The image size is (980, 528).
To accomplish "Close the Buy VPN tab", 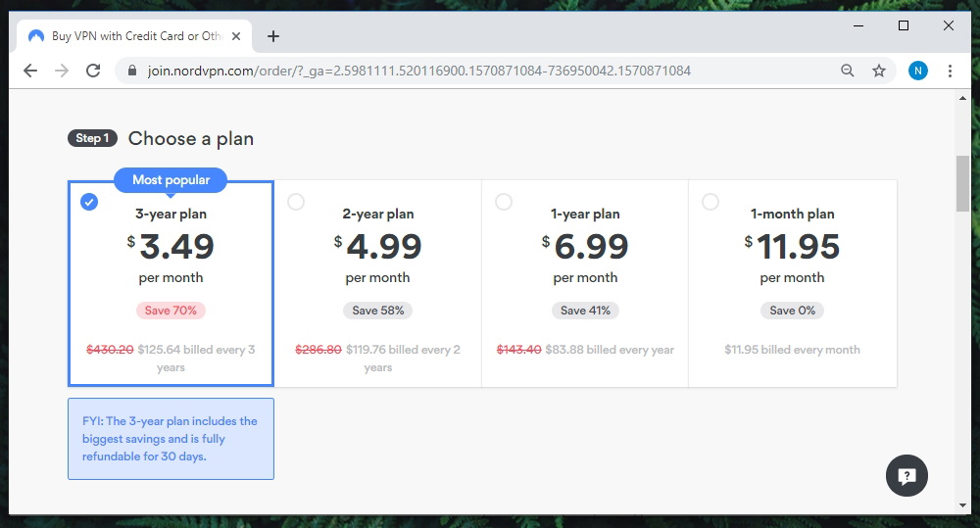I will coord(236,36).
